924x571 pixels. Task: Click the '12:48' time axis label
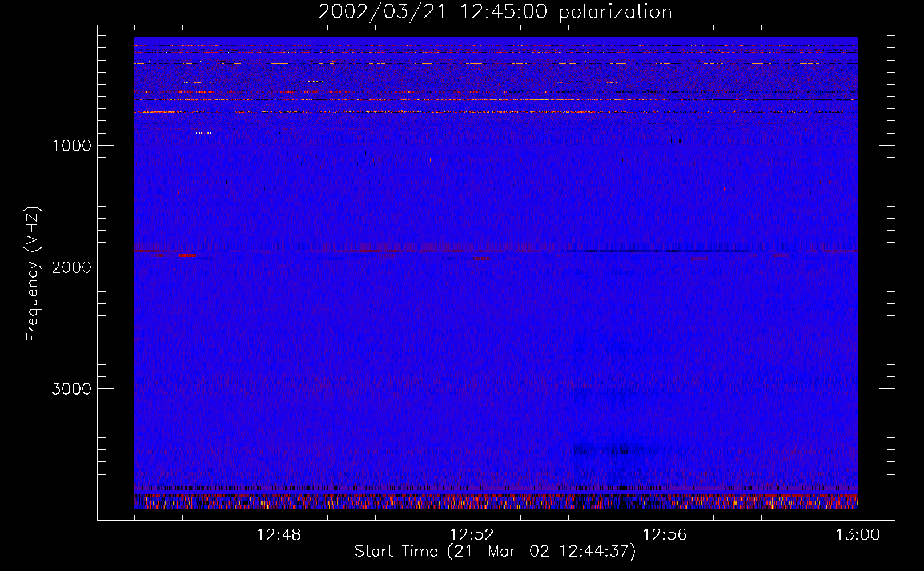pos(279,535)
